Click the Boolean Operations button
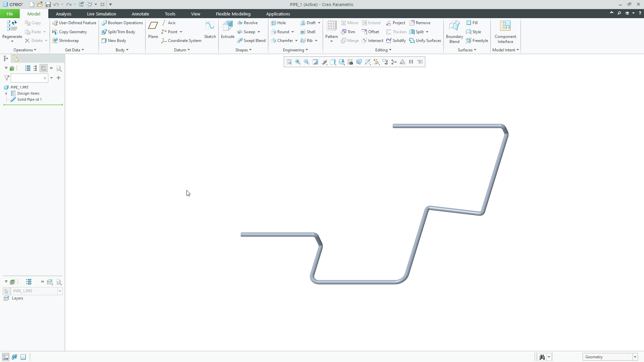644x362 pixels. [x=122, y=23]
